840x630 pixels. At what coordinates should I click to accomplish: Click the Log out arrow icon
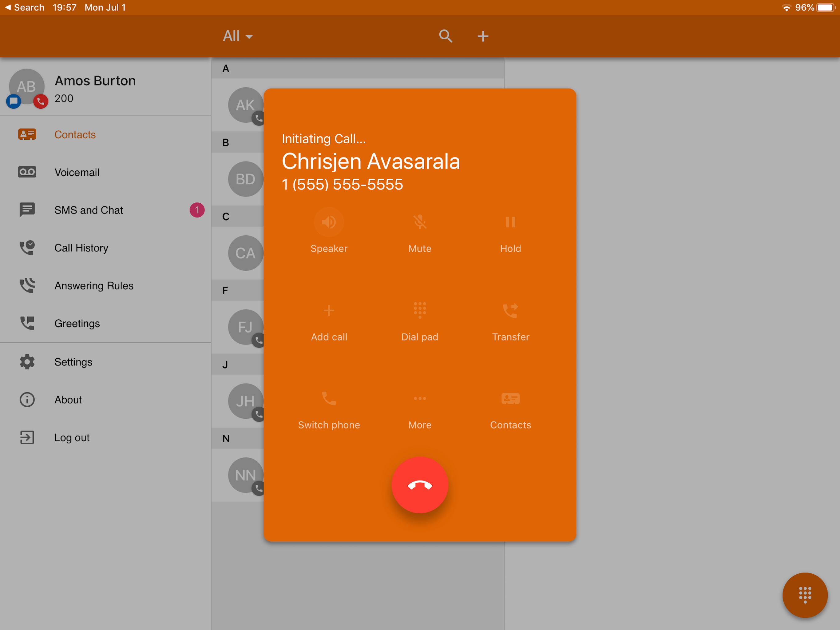coord(27,437)
